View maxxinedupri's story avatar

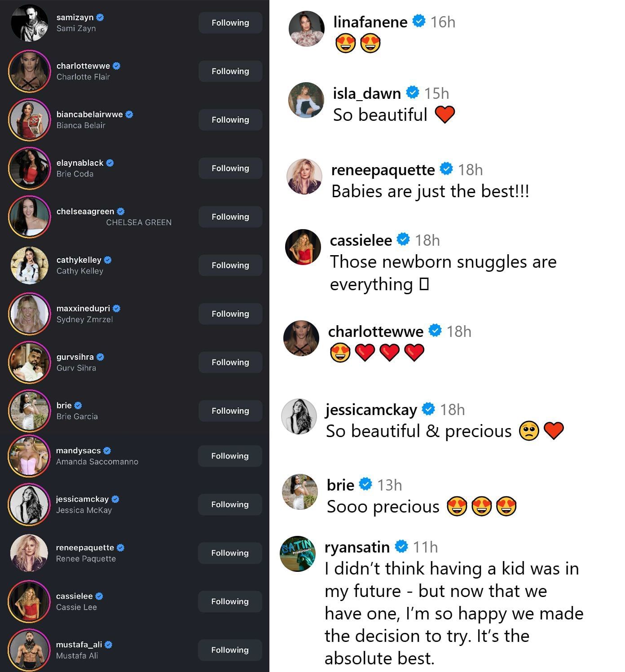pyautogui.click(x=30, y=314)
